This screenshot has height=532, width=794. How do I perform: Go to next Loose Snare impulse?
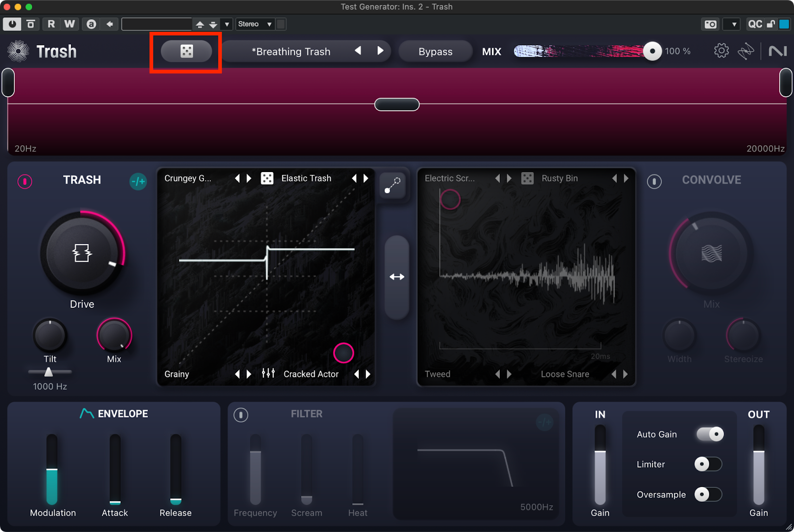[x=625, y=374]
